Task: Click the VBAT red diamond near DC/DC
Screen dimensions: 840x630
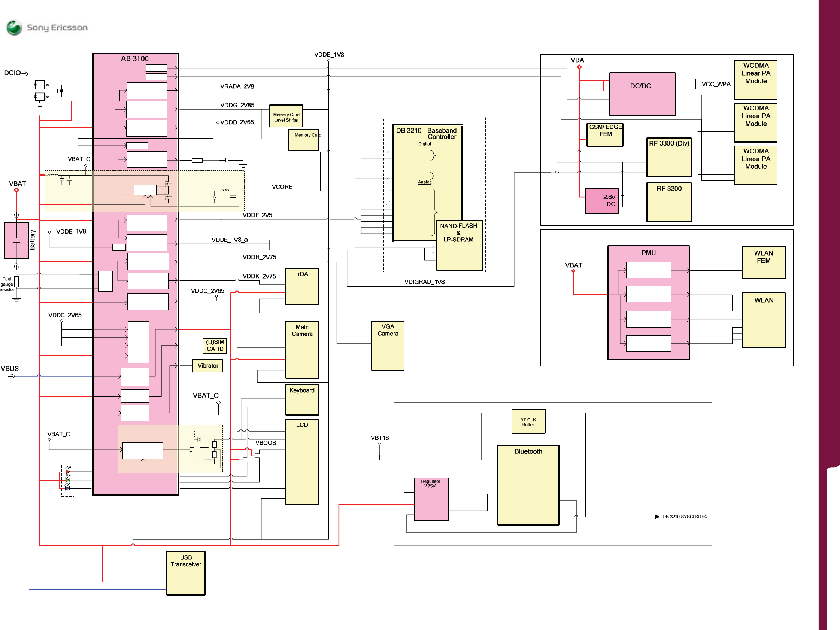Action: pyautogui.click(x=579, y=67)
